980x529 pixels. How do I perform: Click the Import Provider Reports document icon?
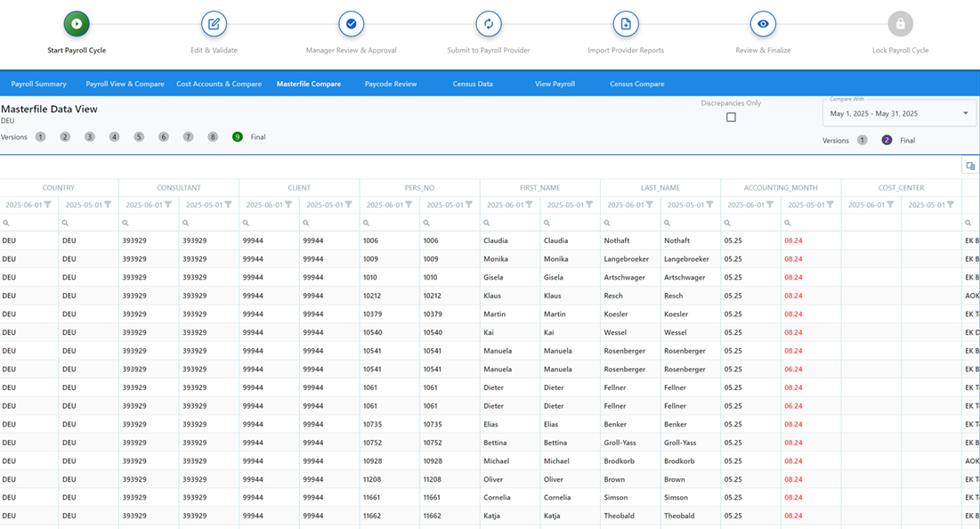click(x=626, y=24)
